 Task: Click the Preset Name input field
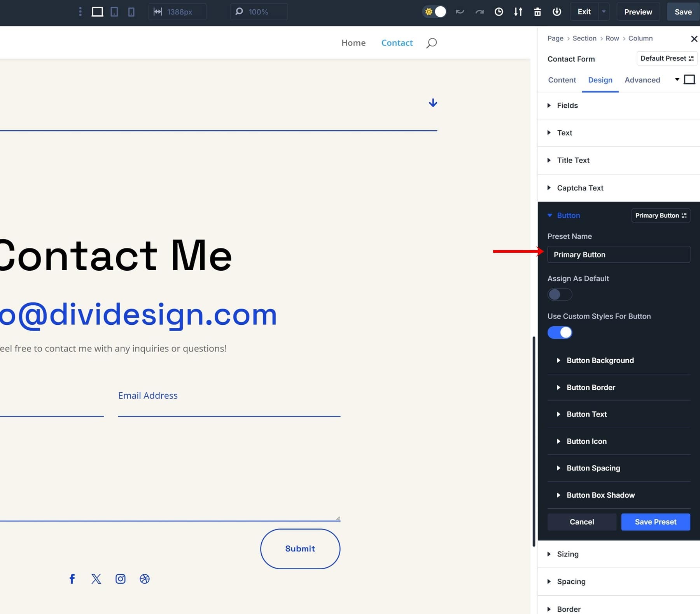pos(618,255)
